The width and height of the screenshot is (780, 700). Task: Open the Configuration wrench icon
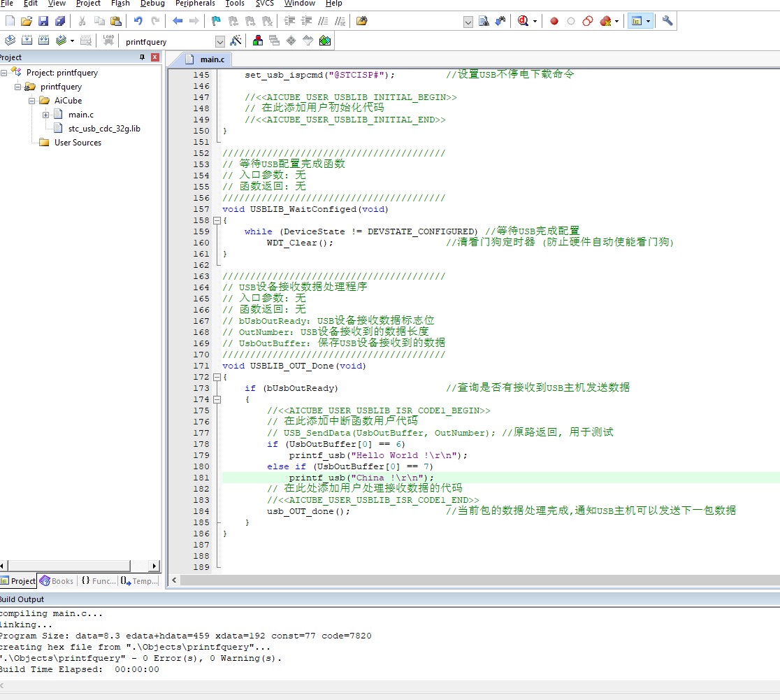(667, 21)
